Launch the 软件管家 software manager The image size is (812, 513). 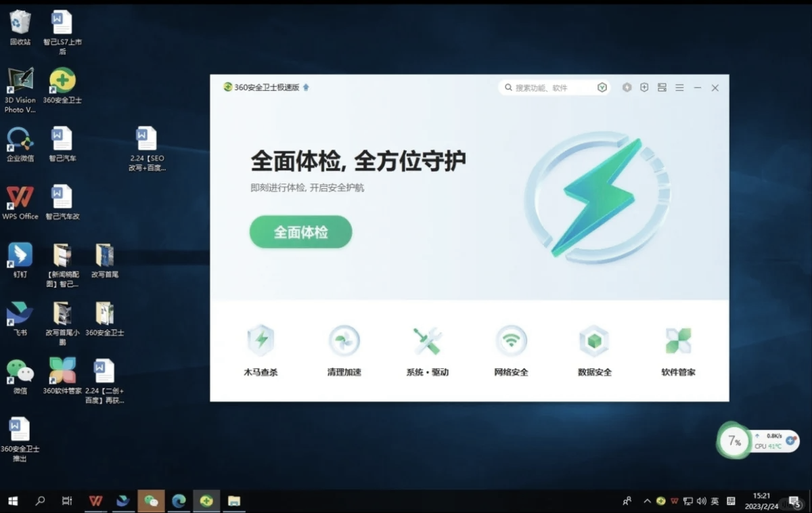[x=677, y=347]
